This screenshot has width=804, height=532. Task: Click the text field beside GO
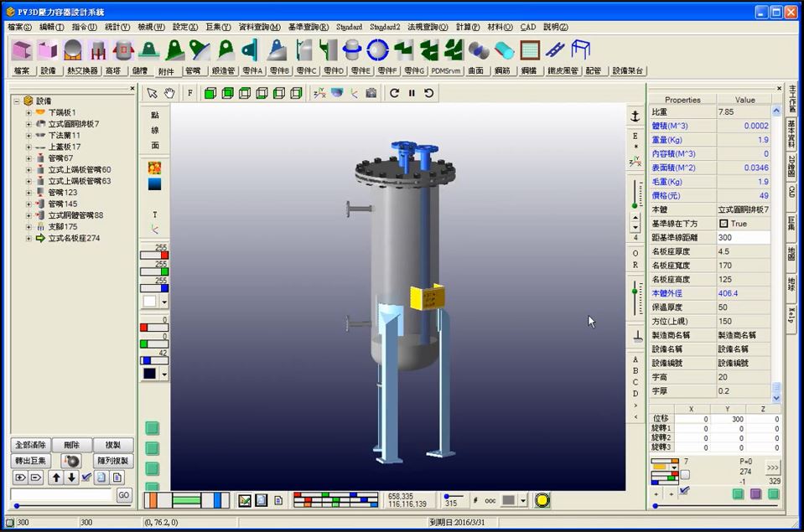click(x=61, y=495)
